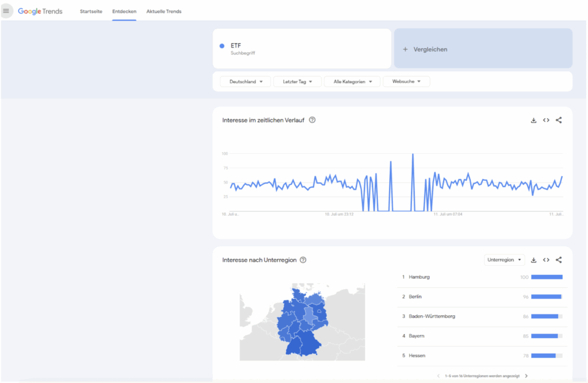Viewport: 588px width, 383px height.
Task: Click Baden-Württemberg's value 86
Action: 526,316
